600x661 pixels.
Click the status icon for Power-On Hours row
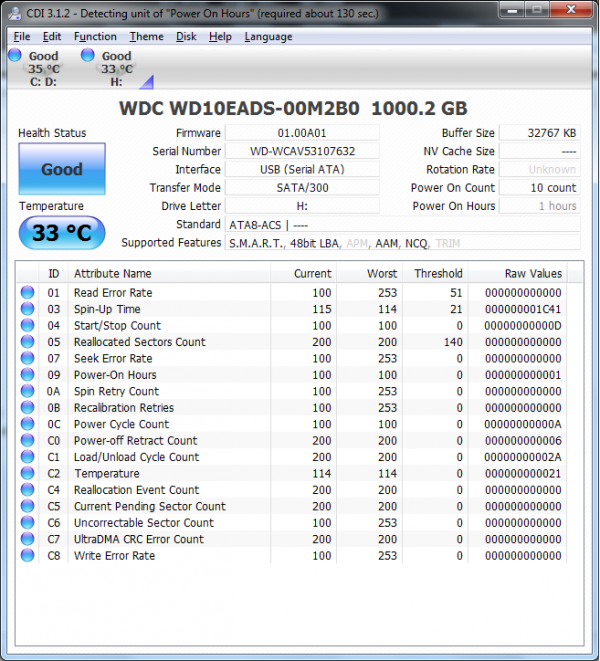(x=27, y=375)
